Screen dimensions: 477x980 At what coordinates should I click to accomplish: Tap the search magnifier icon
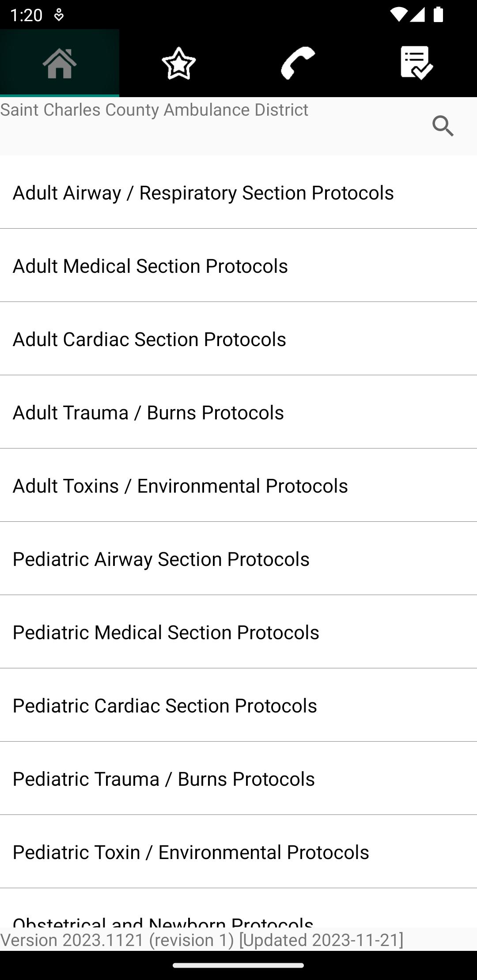(x=443, y=126)
